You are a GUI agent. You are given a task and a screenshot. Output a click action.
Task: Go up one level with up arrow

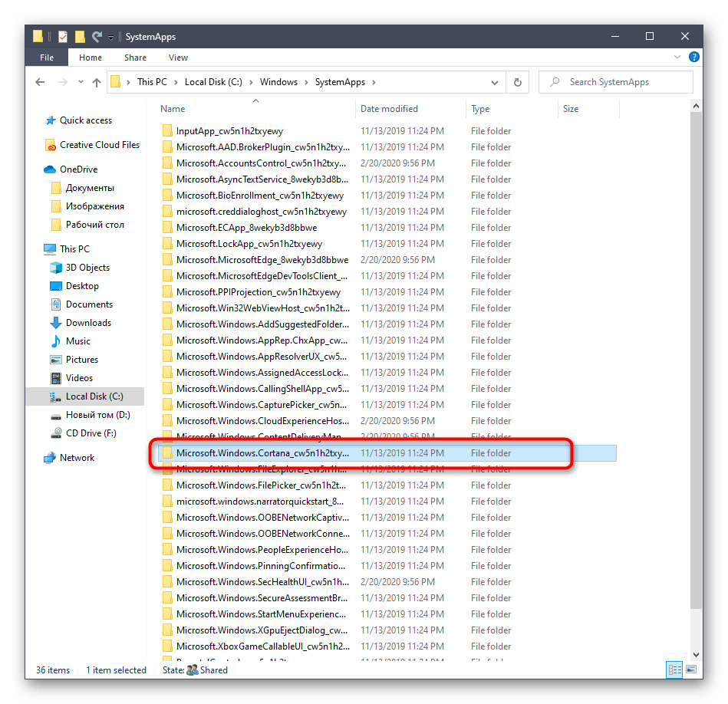[97, 82]
